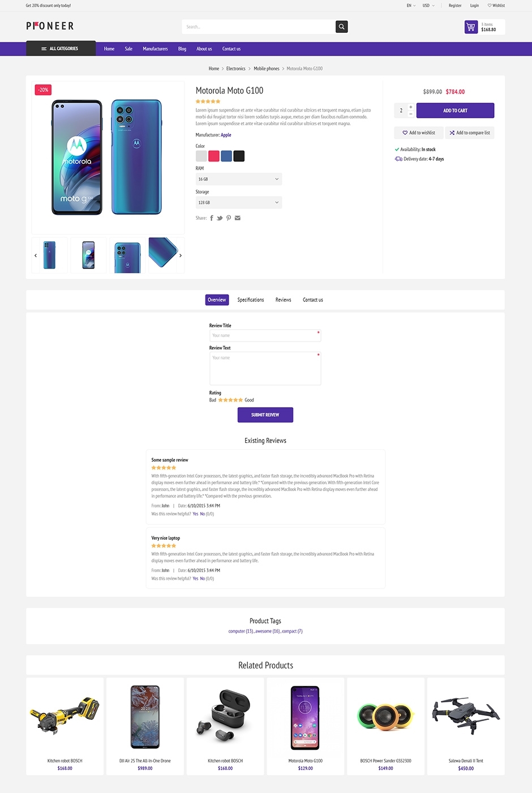Image resolution: width=532 pixels, height=793 pixels.
Task: Click the Review Title input field
Action: point(265,335)
